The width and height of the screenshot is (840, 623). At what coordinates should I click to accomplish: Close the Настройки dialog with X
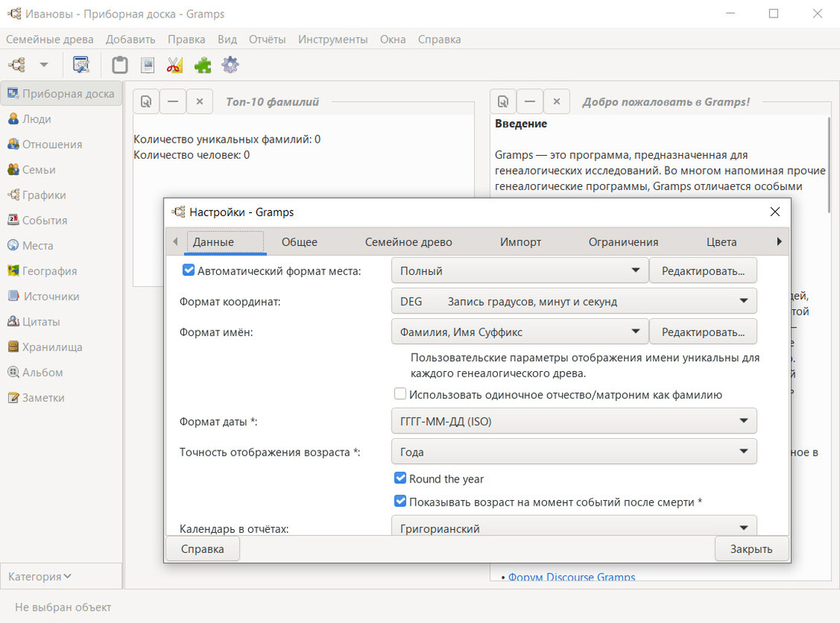click(774, 211)
